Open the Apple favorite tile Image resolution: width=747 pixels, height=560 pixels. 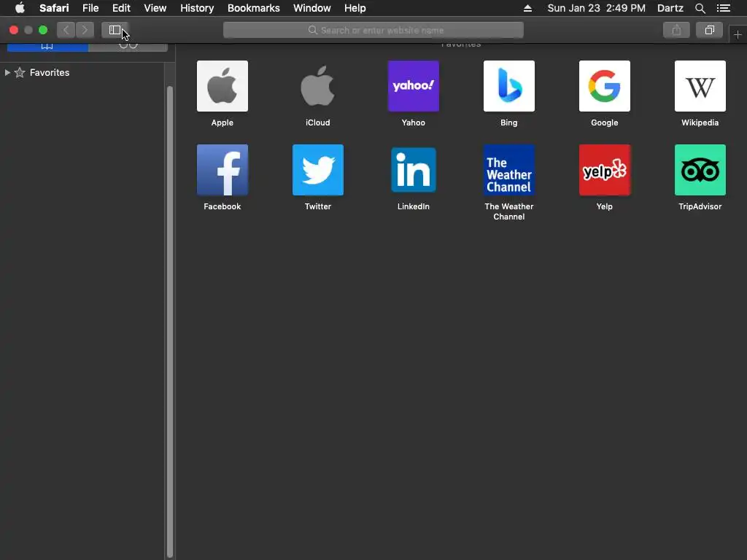click(x=222, y=86)
